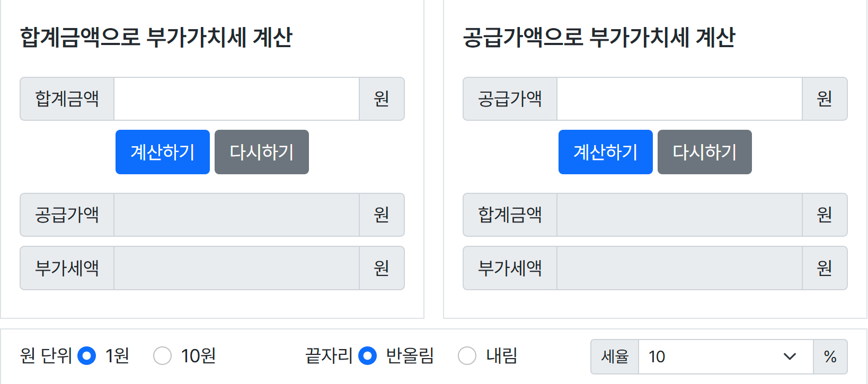Viewport: 868px width, 384px height.
Task: Click the 계산하기 button under 합계금액
Action: 163,152
